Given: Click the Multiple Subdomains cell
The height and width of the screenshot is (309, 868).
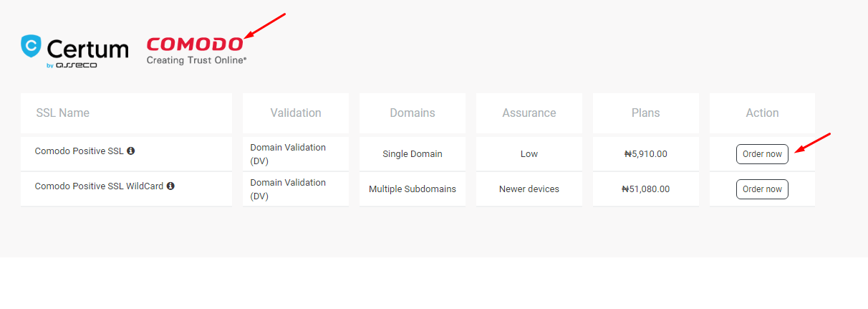Looking at the screenshot, I should pos(413,189).
